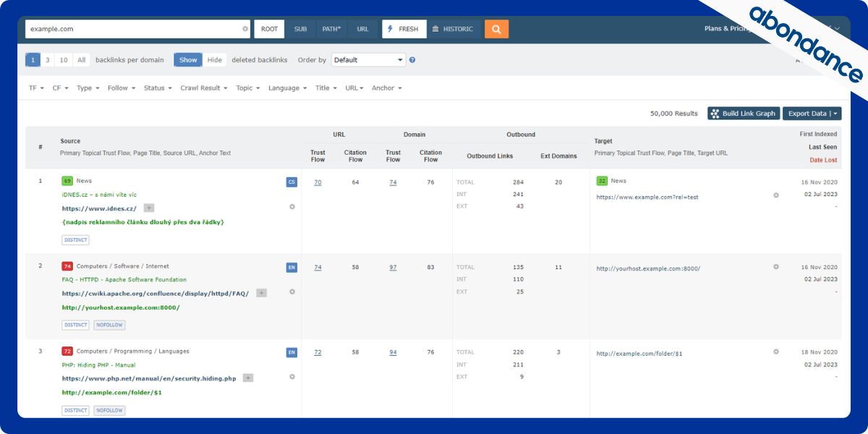Viewport: 868px width, 434px height.
Task: Click plus icon beside cwiki.apache.org URL
Action: (x=262, y=293)
